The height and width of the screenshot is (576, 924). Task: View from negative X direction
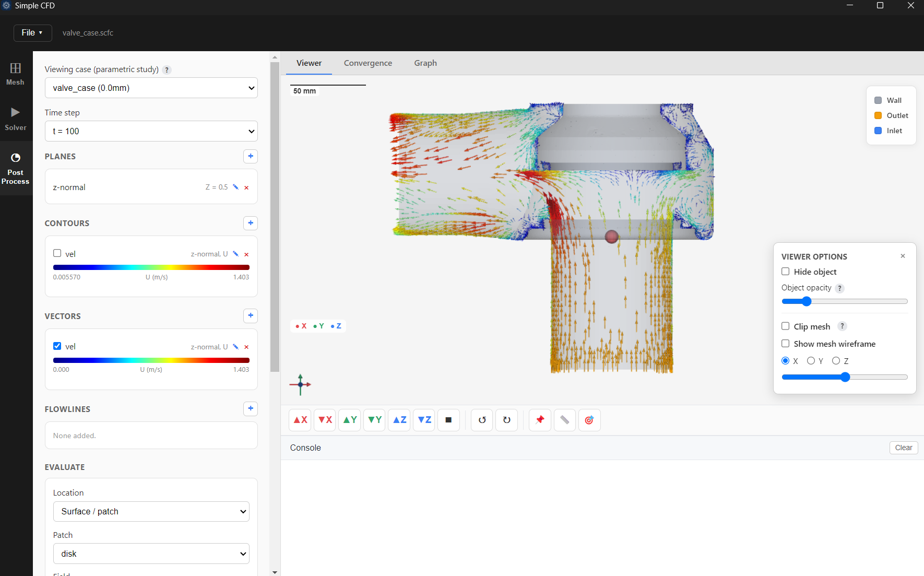point(325,420)
